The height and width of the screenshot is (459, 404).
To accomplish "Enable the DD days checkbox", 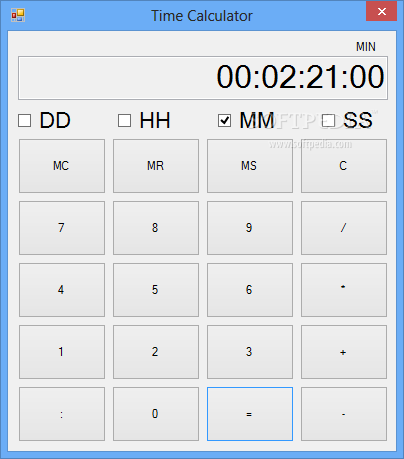I will 24,121.
